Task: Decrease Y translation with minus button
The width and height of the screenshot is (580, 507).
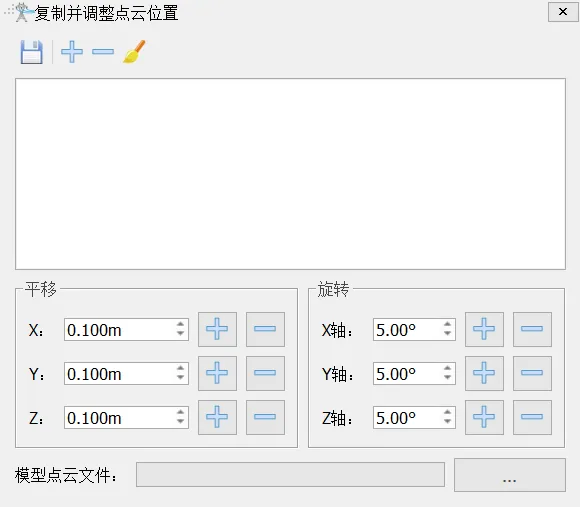Action: click(265, 373)
